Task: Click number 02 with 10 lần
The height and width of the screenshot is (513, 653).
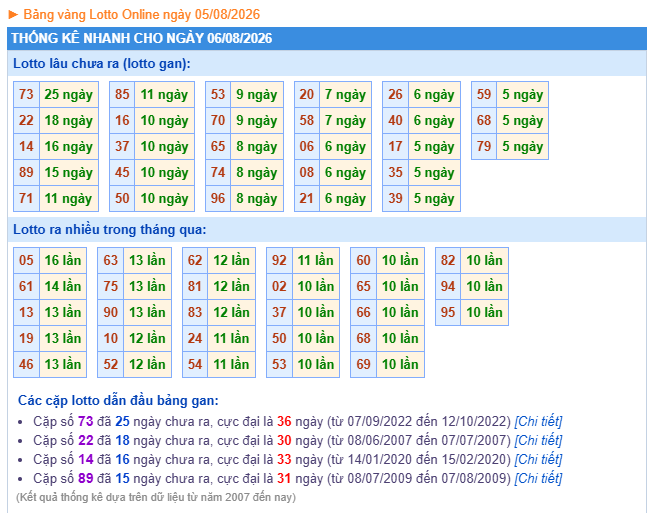Action: pyautogui.click(x=279, y=286)
